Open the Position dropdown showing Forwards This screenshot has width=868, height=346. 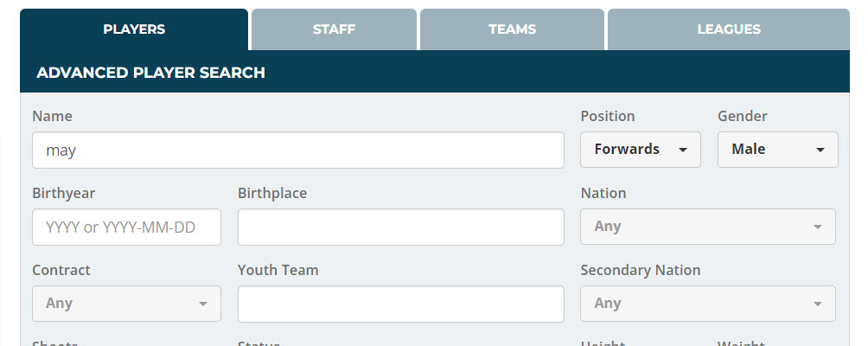click(639, 150)
